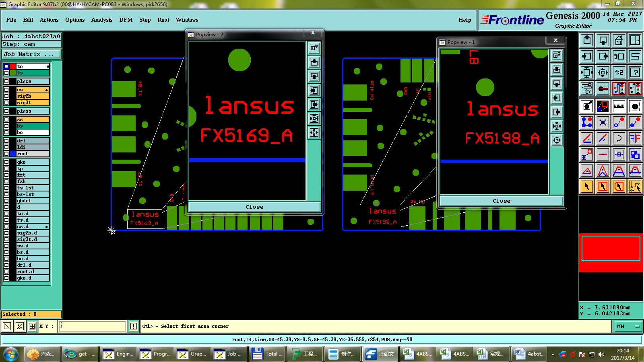
Task: Click the ruler measurement tool icon
Action: tap(619, 106)
